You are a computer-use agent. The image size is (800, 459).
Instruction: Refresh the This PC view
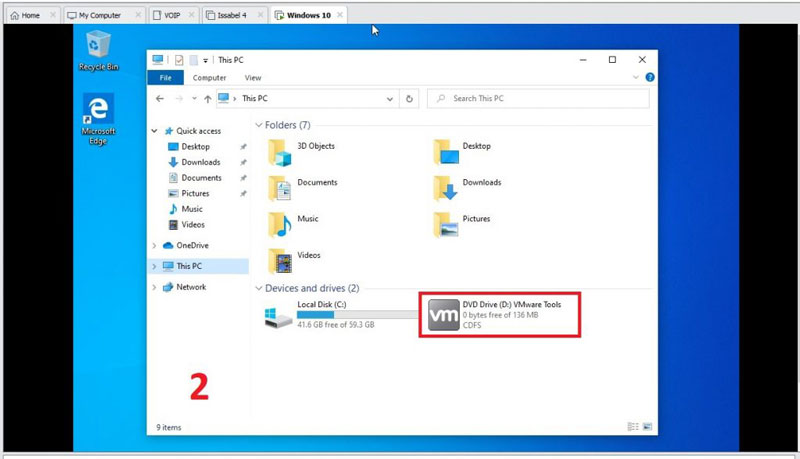click(409, 99)
